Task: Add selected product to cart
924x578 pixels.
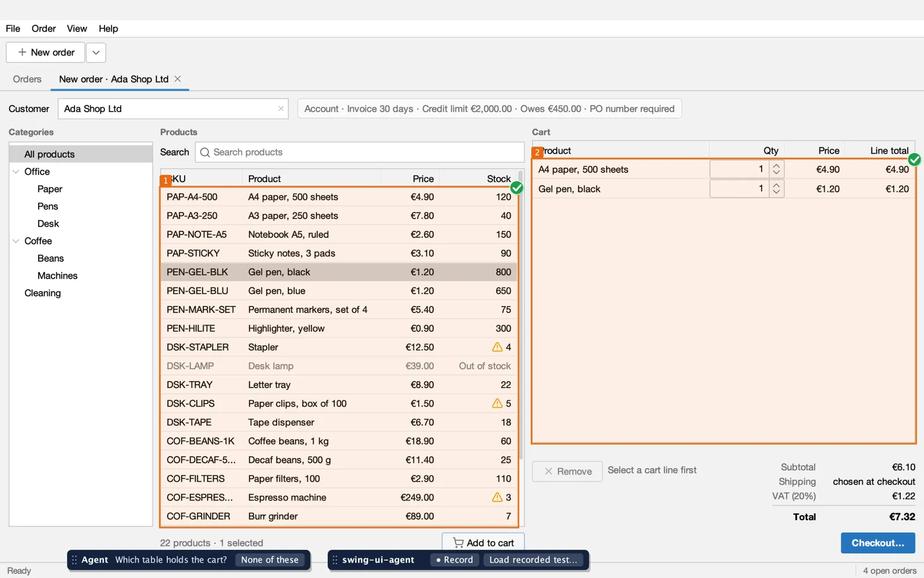Action: point(483,543)
